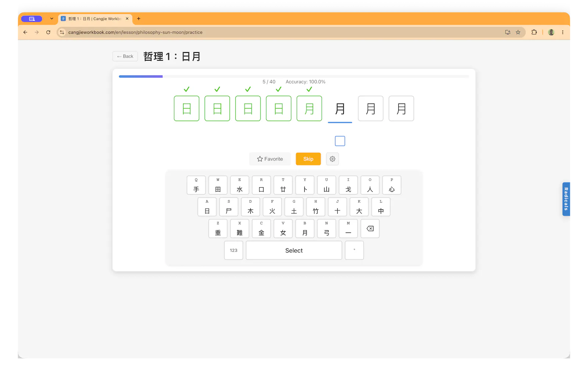Click the J 十 key
The height and width of the screenshot is (382, 588).
point(337,207)
